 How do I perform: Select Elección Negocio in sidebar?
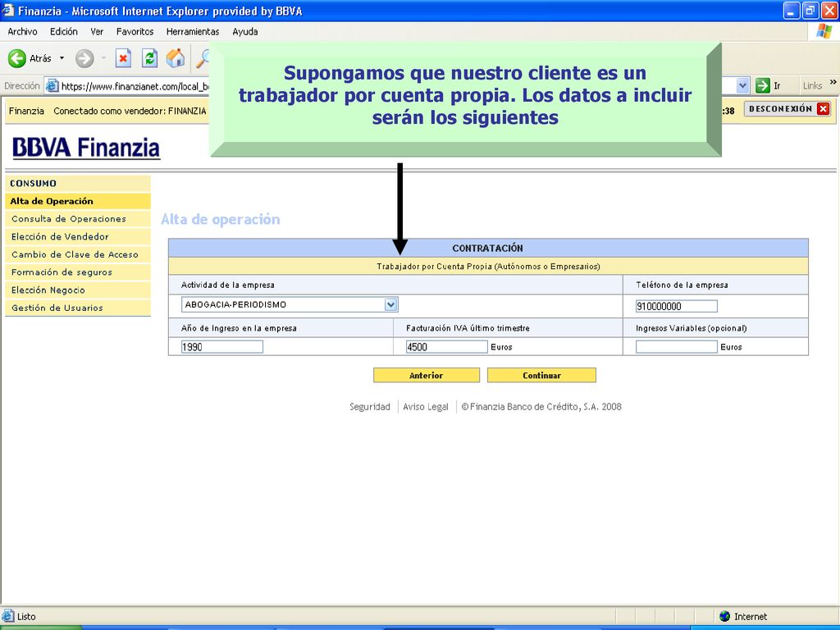[x=78, y=290]
